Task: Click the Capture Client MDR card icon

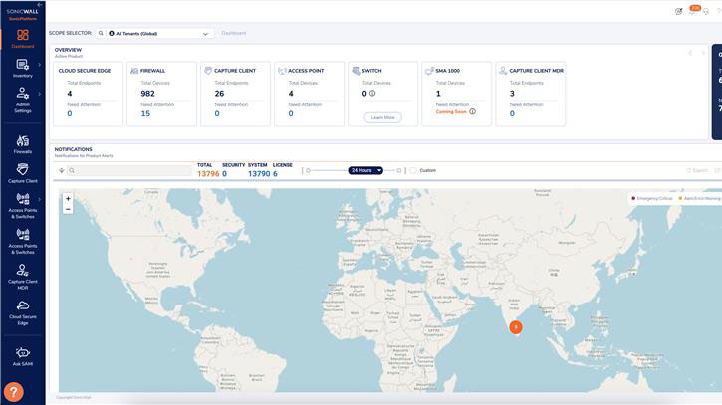Action: tap(503, 70)
